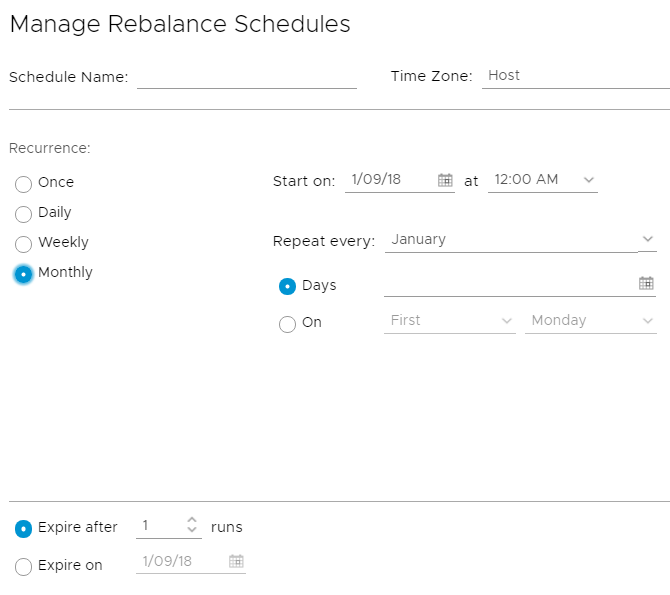Decrease the Expire after runs count
The image size is (670, 595).
[x=192, y=529]
